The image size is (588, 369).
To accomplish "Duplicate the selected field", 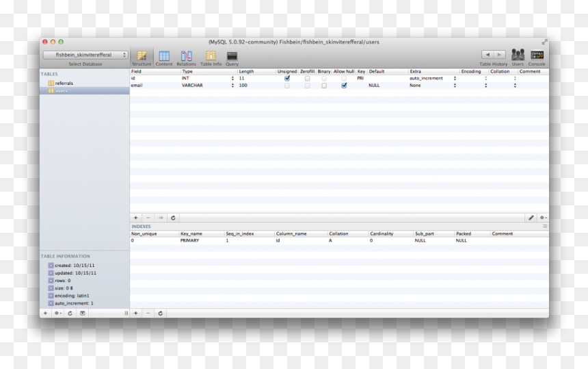I will (161, 218).
